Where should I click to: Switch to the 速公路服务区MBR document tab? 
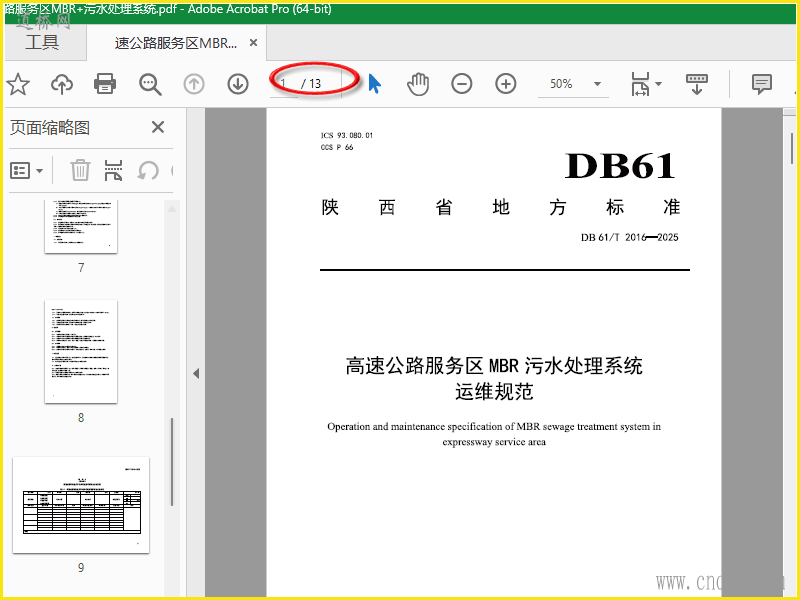(x=176, y=43)
